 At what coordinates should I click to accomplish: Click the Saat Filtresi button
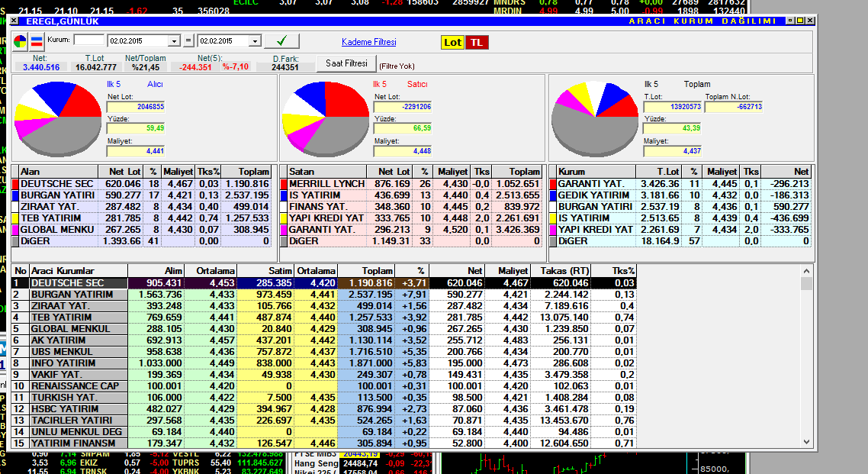pos(346,63)
